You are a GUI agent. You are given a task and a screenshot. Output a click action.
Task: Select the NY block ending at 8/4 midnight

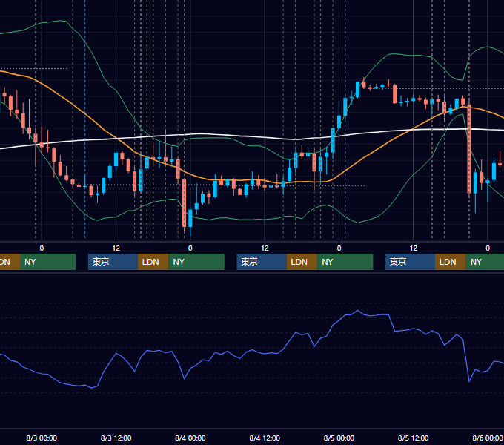coord(196,262)
